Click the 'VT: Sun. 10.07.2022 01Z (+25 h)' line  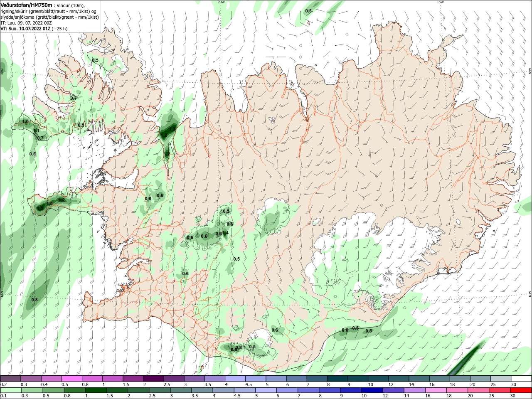tap(34, 29)
